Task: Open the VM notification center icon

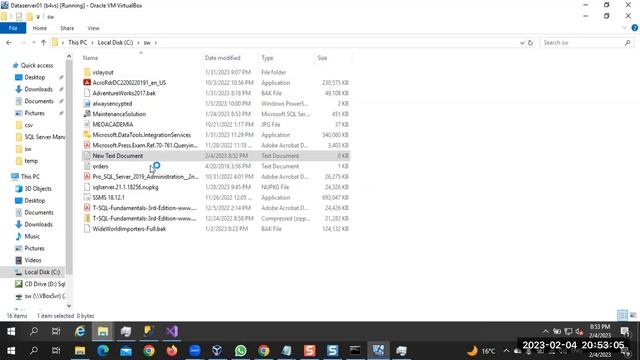Action: pos(624,331)
